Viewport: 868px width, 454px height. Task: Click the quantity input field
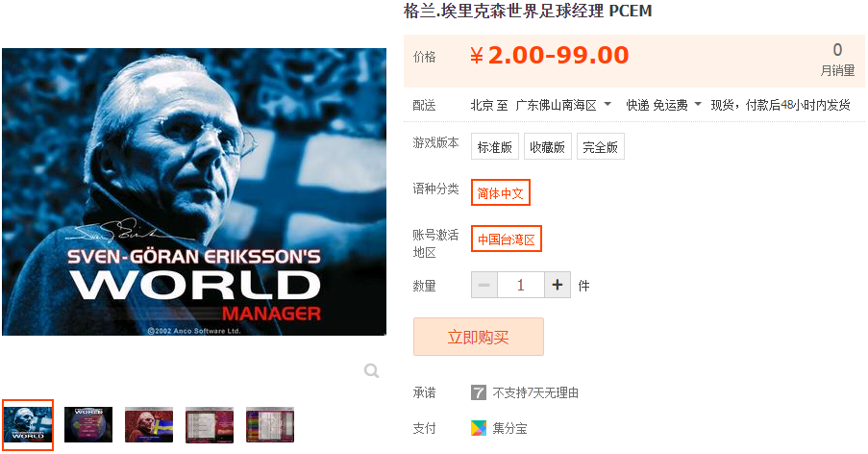pos(521,285)
